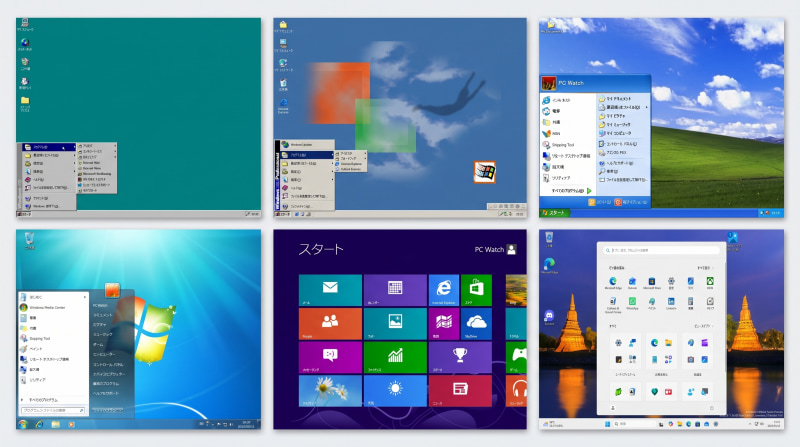Open the green Finance chart tile
800x447 pixels.
pyautogui.click(x=395, y=357)
